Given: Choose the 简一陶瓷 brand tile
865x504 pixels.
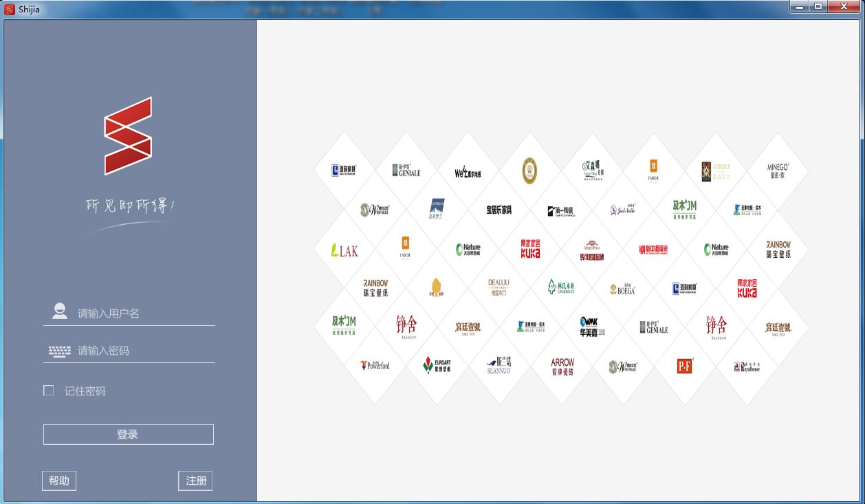Looking at the screenshot, I should (560, 210).
